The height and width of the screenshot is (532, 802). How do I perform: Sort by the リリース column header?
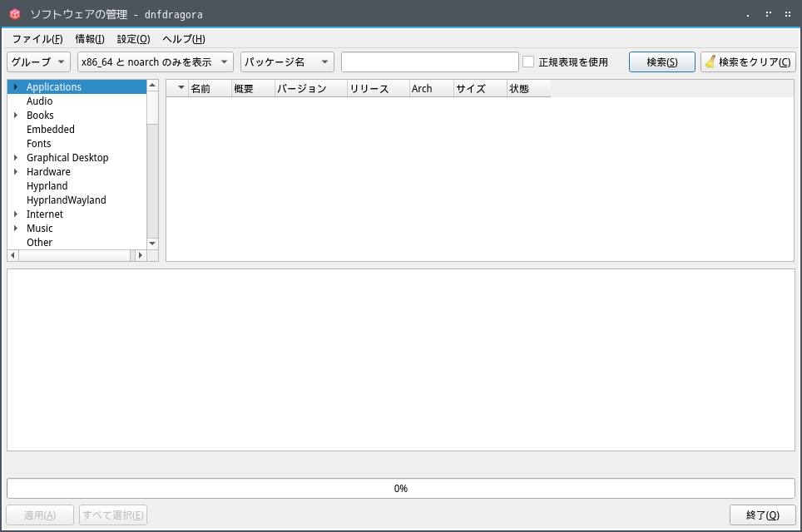[x=379, y=88]
